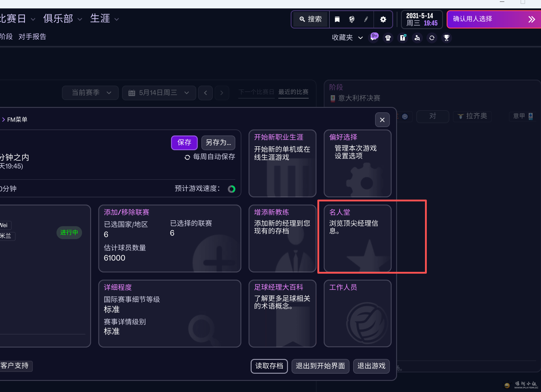Go to previous date with left arrow
This screenshot has width=541, height=392.
(x=206, y=93)
